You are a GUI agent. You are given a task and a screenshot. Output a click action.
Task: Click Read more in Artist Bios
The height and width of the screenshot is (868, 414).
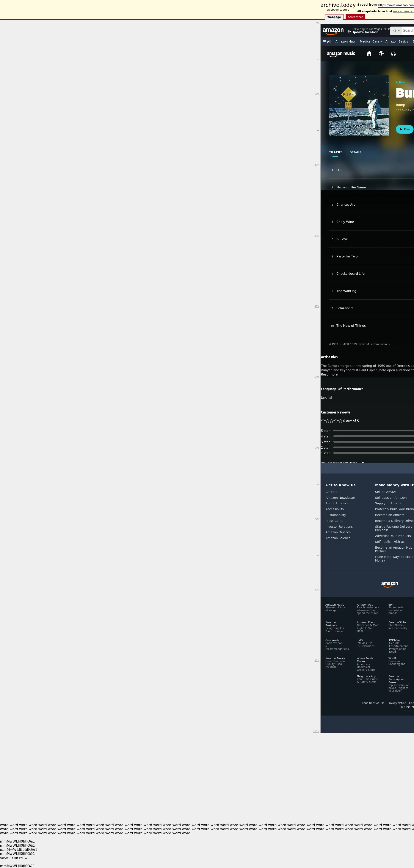click(329, 374)
